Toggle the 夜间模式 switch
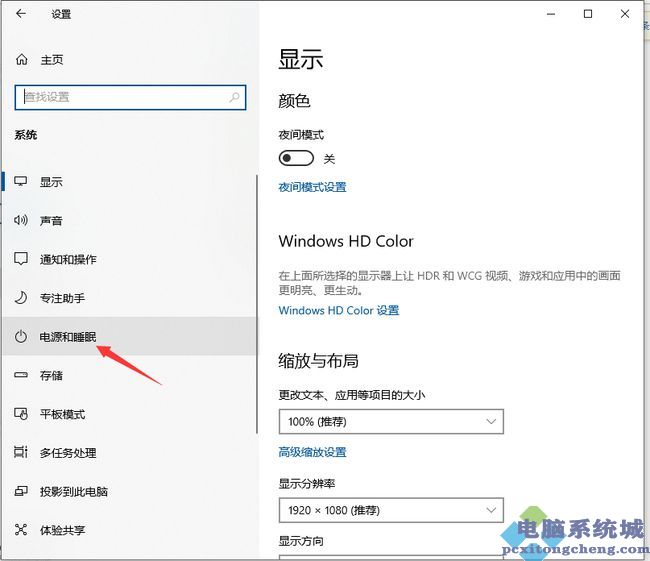 coord(296,158)
